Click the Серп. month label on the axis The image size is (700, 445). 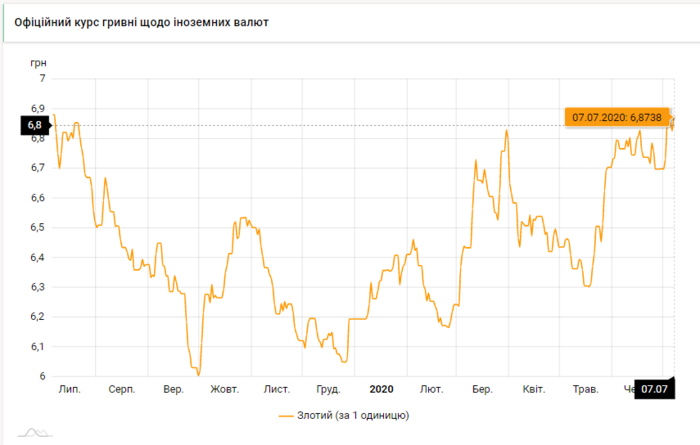point(122,389)
